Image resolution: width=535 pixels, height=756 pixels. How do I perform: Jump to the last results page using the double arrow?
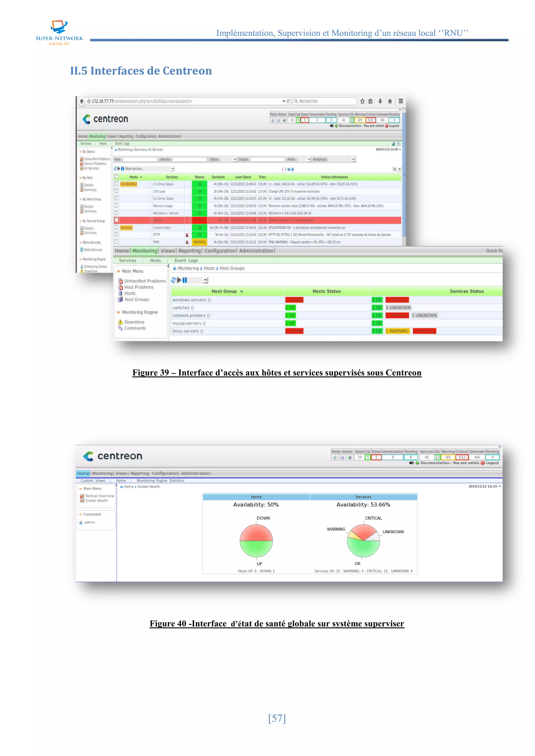click(293, 169)
